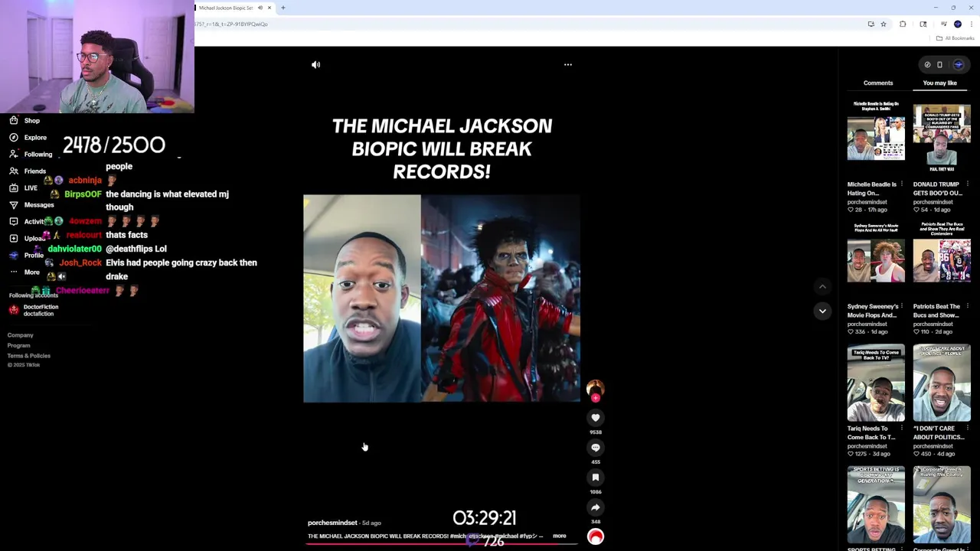Open the browser extensions puzzle icon
This screenshot has height=551, width=980.
(903, 24)
